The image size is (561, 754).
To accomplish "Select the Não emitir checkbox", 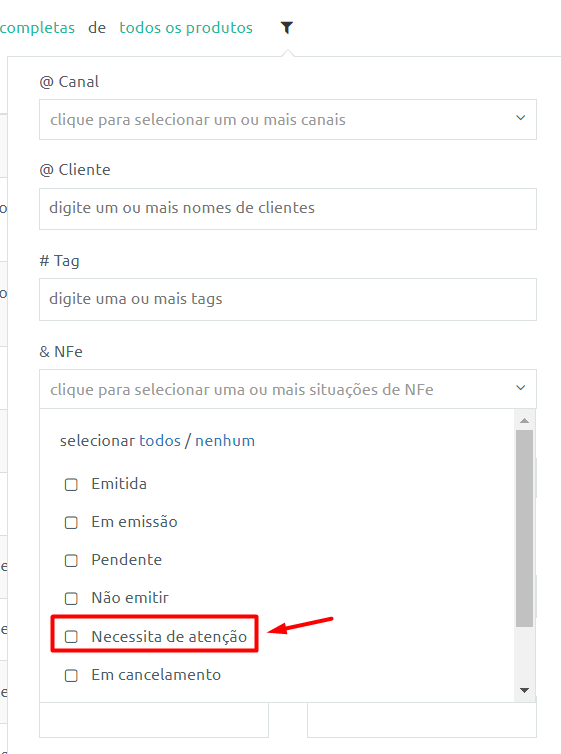I will (x=71, y=598).
